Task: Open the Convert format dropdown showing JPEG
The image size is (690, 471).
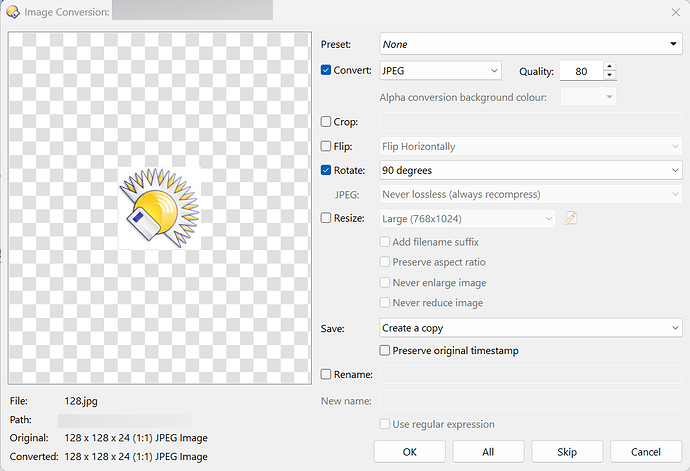Action: 440,70
